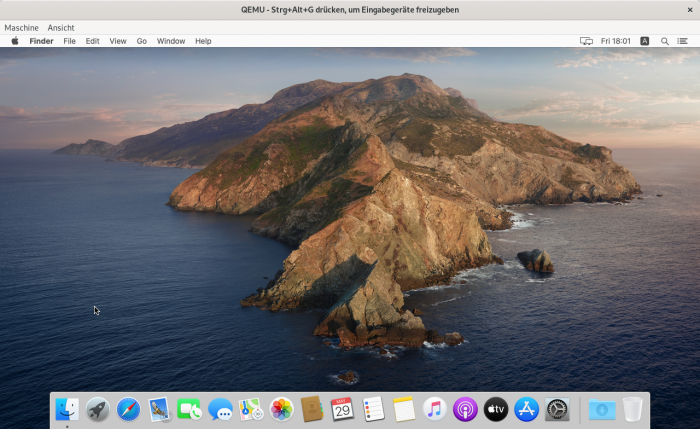Screen dimensions: 700x429
Task: Open the input source A menu
Action: coord(645,41)
